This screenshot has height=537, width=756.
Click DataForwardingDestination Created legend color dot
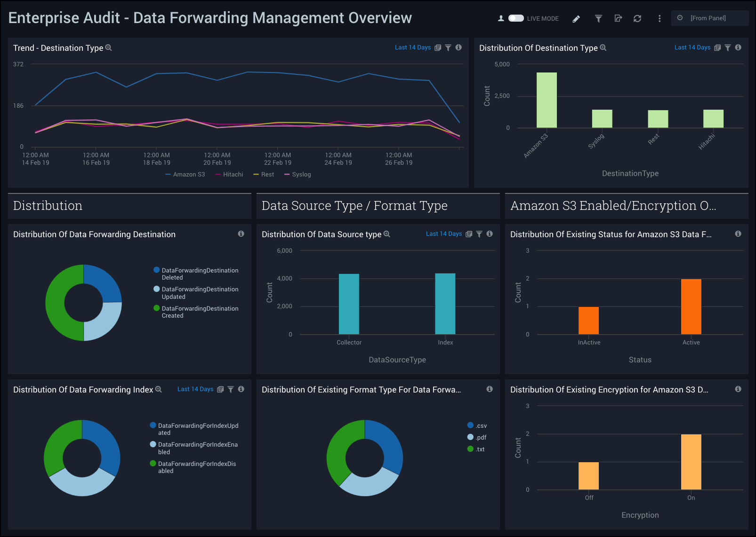[157, 308]
